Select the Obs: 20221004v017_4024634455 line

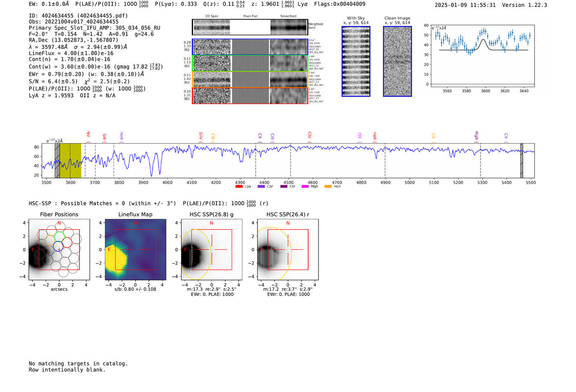click(x=74, y=22)
